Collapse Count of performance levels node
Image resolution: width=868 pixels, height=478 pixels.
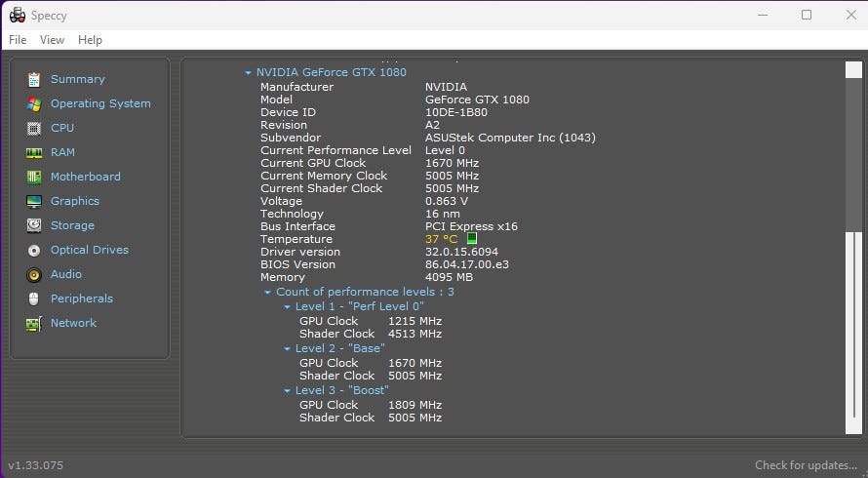(x=268, y=292)
